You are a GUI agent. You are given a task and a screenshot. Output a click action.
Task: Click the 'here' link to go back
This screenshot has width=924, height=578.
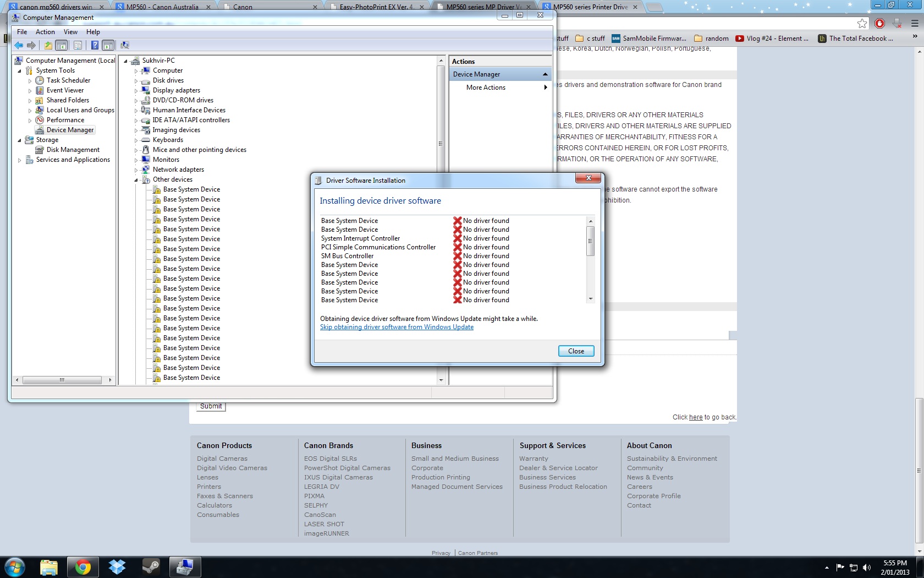coord(696,417)
